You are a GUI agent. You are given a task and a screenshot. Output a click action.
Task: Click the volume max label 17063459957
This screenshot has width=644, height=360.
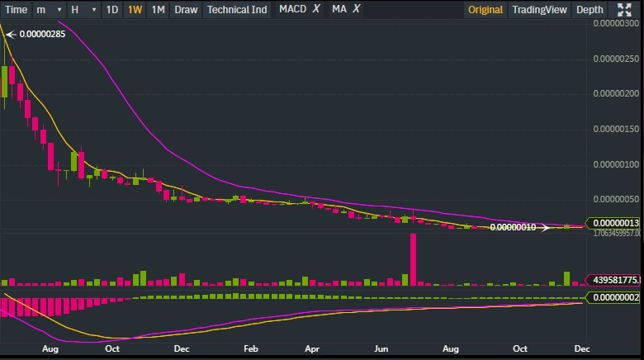(x=617, y=233)
